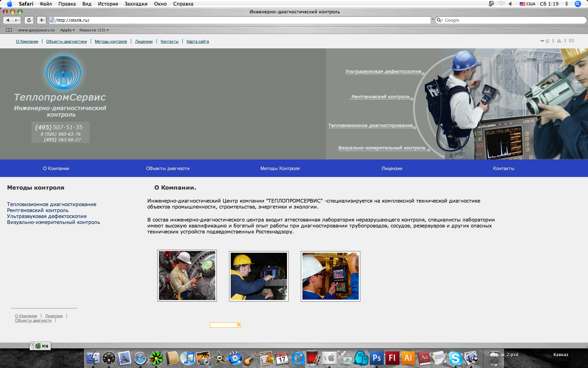Focus the address bar showing http://otsnk.ru/

240,20
